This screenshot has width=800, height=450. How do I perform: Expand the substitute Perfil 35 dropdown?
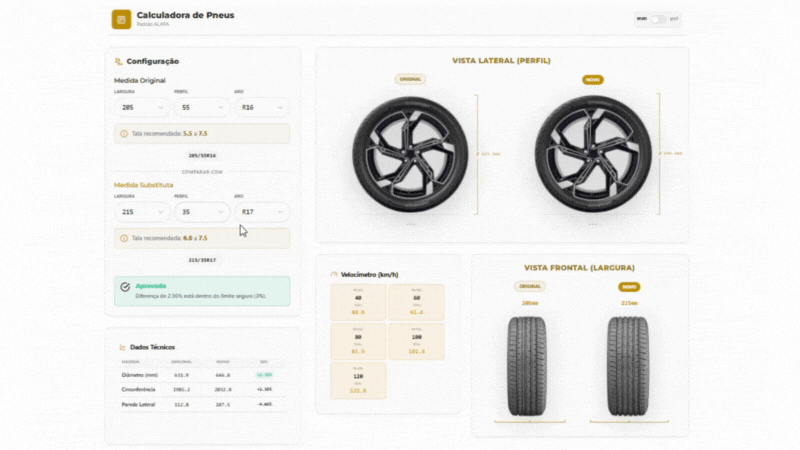point(200,212)
